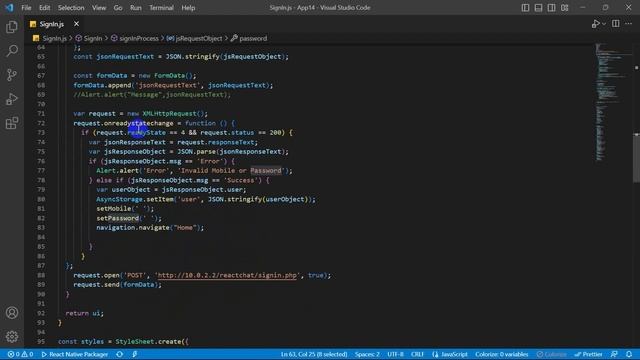Click Colorize: 0 variables status item
640x360 pixels.
502,354
